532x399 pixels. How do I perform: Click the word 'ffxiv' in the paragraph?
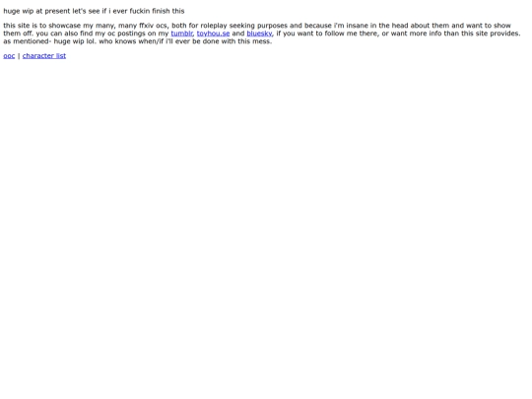(x=146, y=26)
